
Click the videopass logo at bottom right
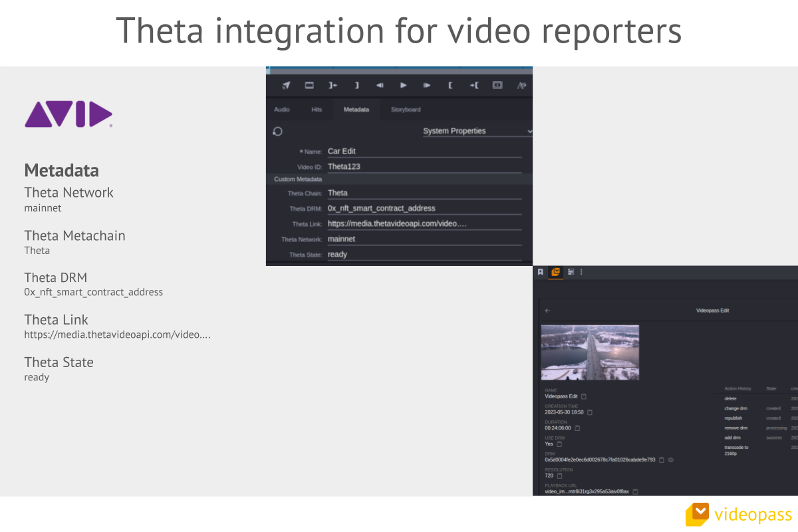point(739,514)
